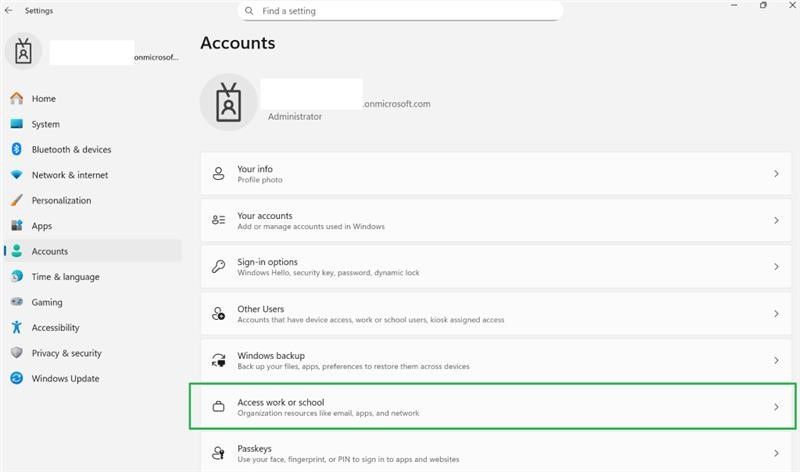The image size is (800, 472).
Task: Open the Windows backup title text
Action: click(x=271, y=355)
